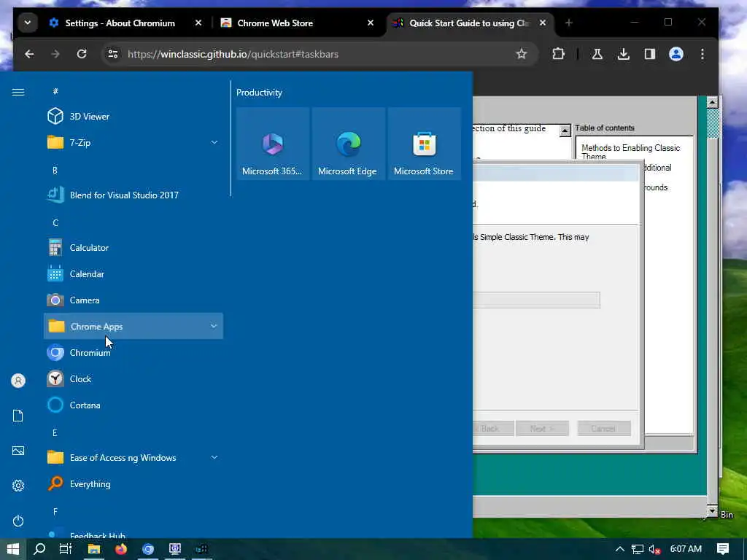747x560 pixels.
Task: Close the Settings - About Chromium tab
Action: tap(198, 23)
